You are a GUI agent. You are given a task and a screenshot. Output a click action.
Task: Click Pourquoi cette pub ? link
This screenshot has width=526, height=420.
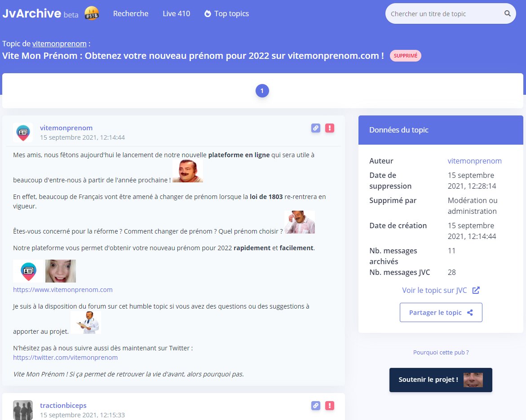tap(441, 352)
